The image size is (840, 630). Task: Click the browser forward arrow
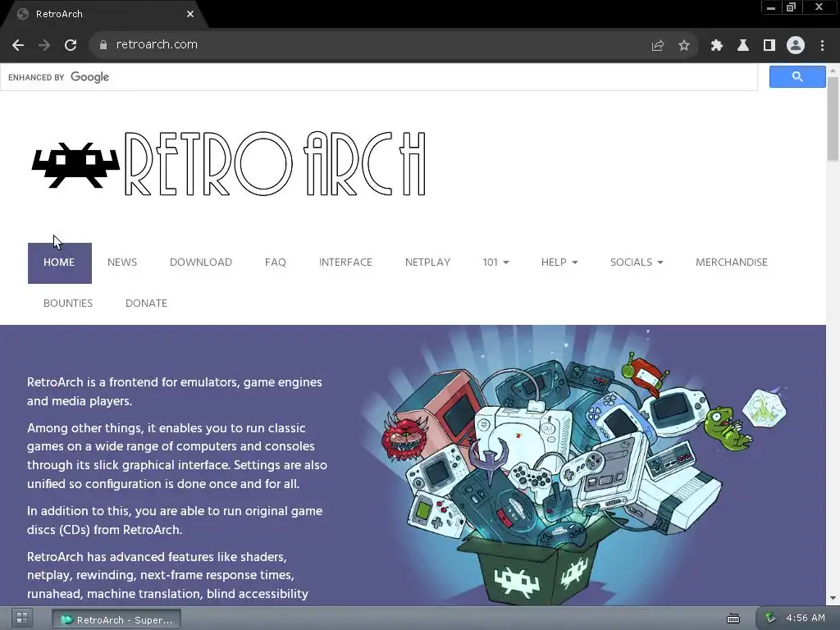tap(44, 45)
